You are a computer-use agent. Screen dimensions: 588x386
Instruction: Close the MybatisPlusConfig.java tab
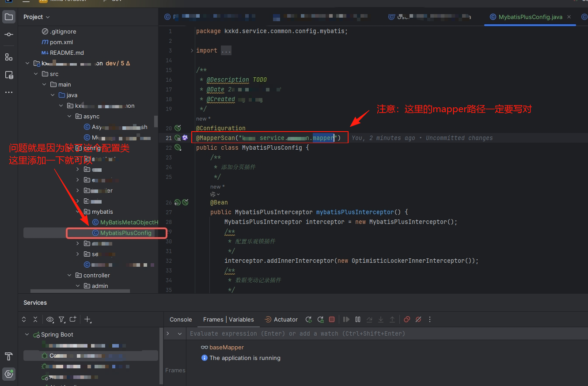569,17
